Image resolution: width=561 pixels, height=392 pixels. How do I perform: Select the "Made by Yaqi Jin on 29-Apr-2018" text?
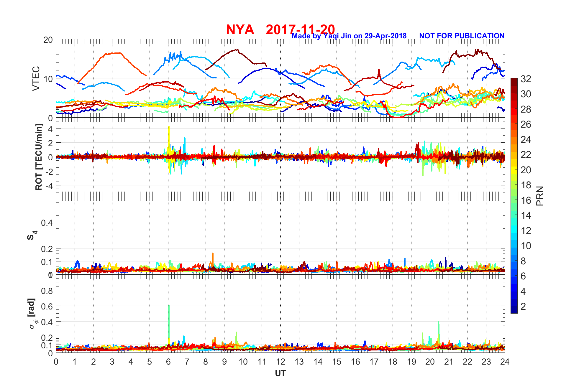point(349,36)
